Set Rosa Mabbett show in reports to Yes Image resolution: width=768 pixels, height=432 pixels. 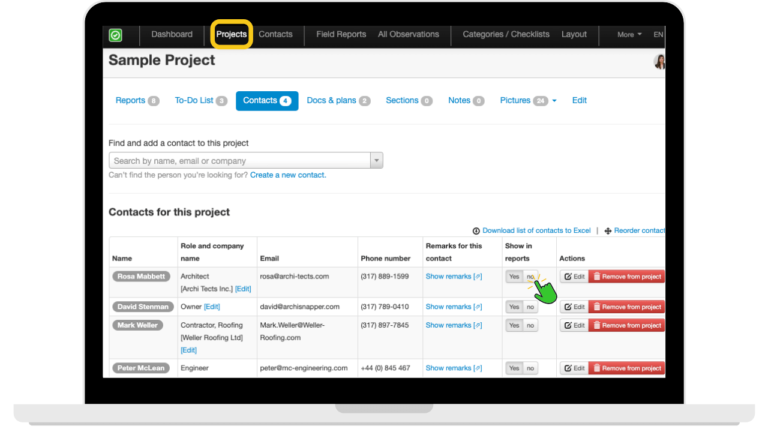(514, 277)
